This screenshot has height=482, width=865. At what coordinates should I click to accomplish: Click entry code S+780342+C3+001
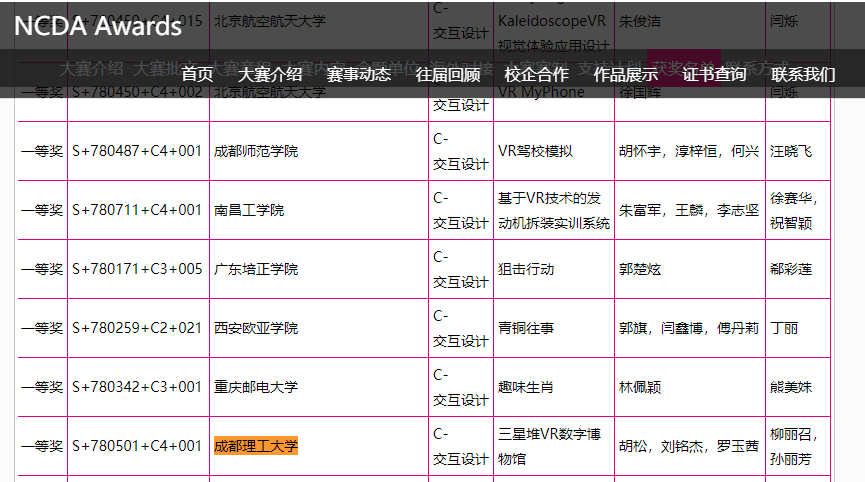(137, 387)
